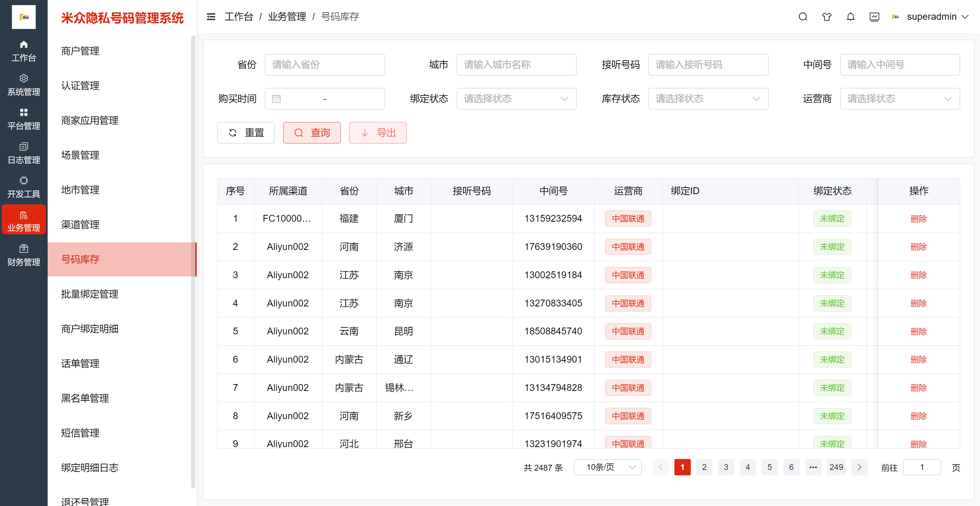Open the search icon in header
The height and width of the screenshot is (506, 980).
(x=803, y=17)
